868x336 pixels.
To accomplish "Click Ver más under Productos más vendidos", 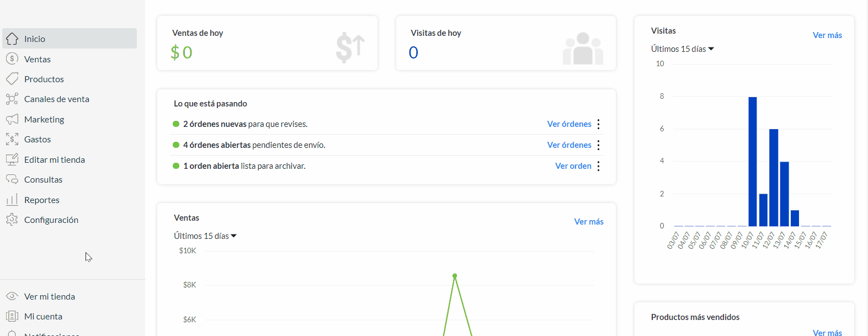I will 827,333.
